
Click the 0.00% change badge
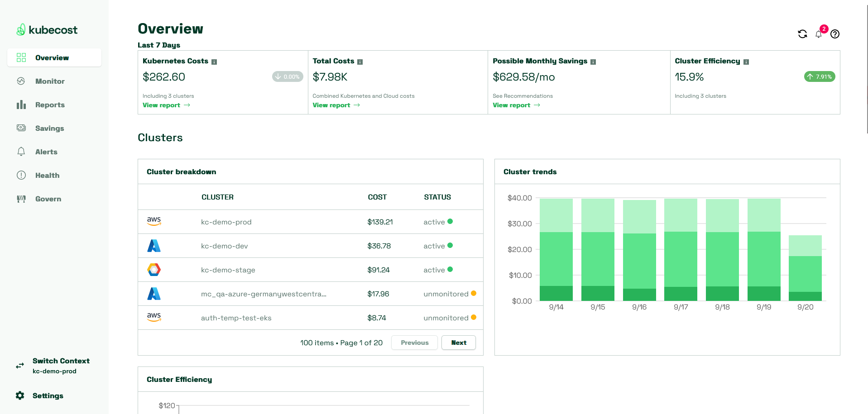288,76
